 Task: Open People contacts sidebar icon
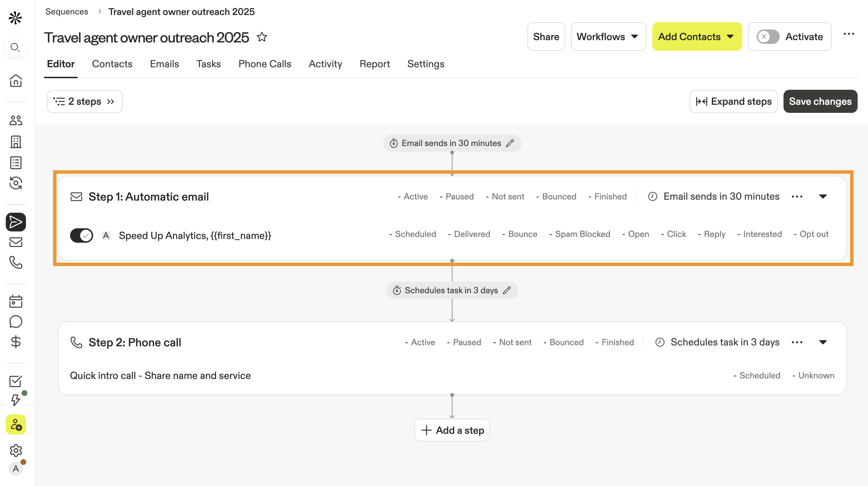pyautogui.click(x=16, y=120)
